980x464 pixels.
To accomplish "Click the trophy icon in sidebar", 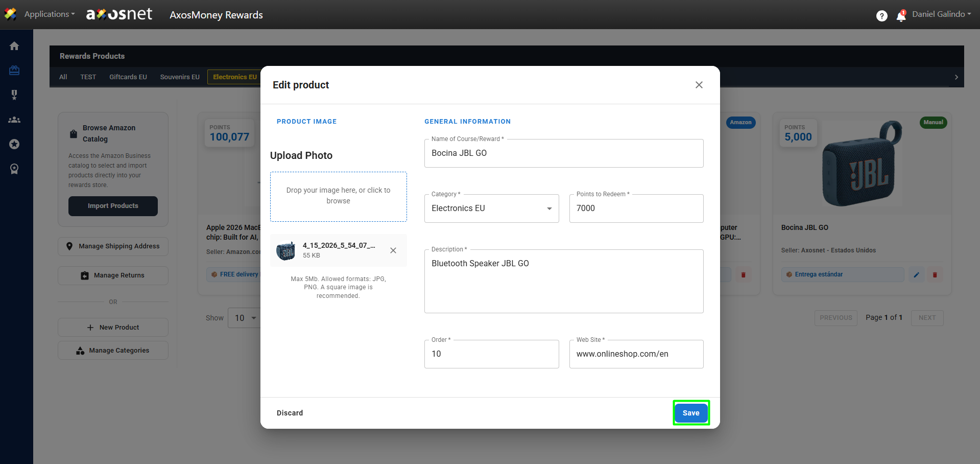I will (x=14, y=95).
